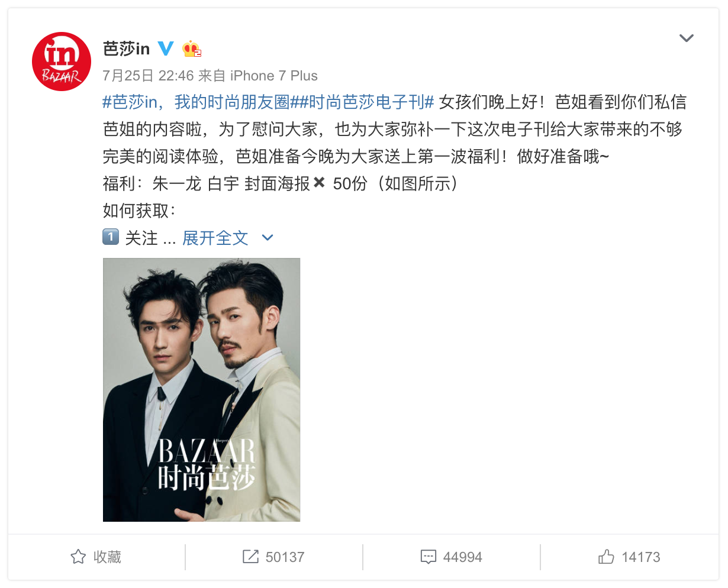Open the 芭莎in BAZAAR profile avatar
The height and width of the screenshot is (588, 728).
click(x=62, y=62)
